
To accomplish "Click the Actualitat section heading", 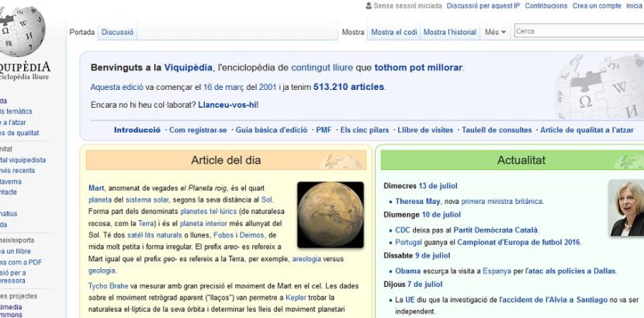I will point(521,160).
